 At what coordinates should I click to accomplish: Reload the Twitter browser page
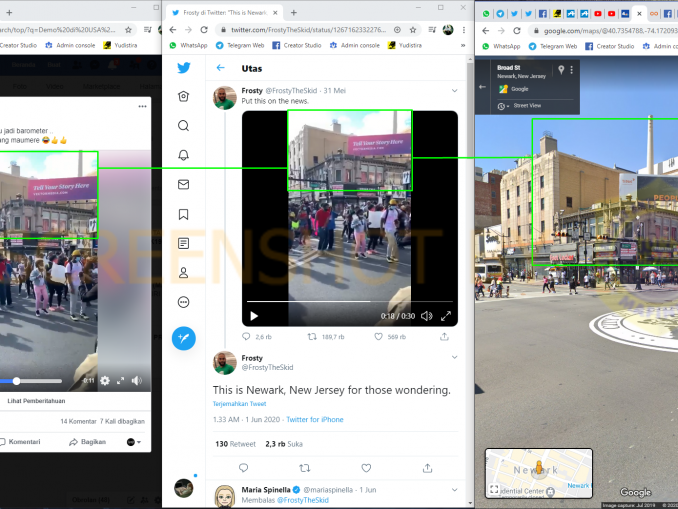204,30
